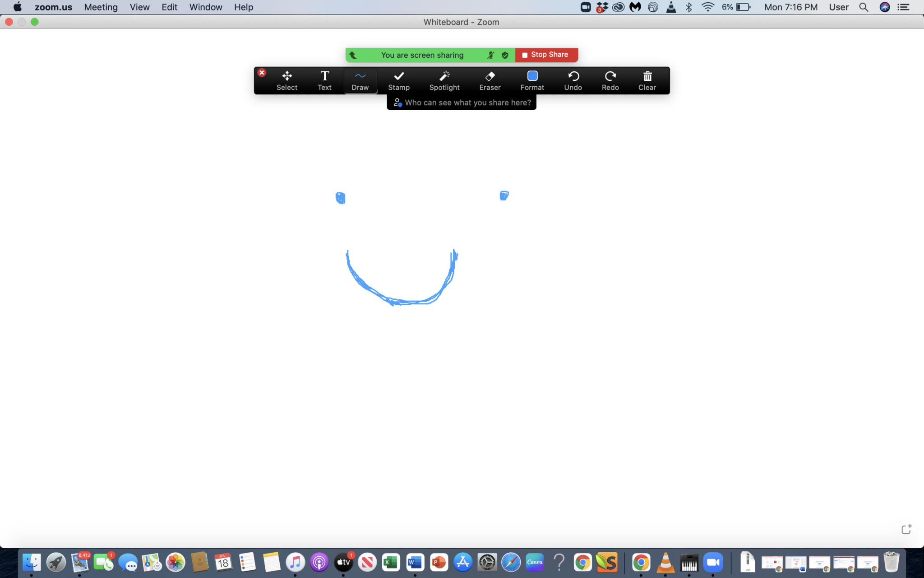Open the Meeting menu
924x578 pixels.
click(x=101, y=7)
